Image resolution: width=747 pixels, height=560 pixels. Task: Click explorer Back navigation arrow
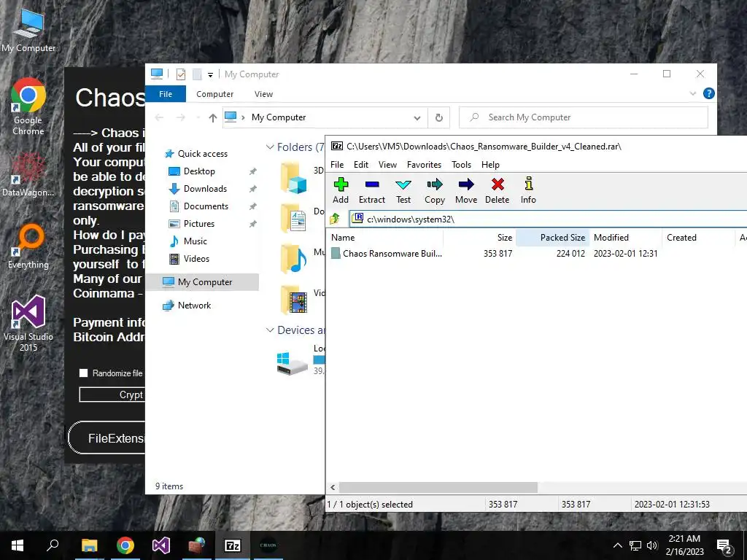159,117
